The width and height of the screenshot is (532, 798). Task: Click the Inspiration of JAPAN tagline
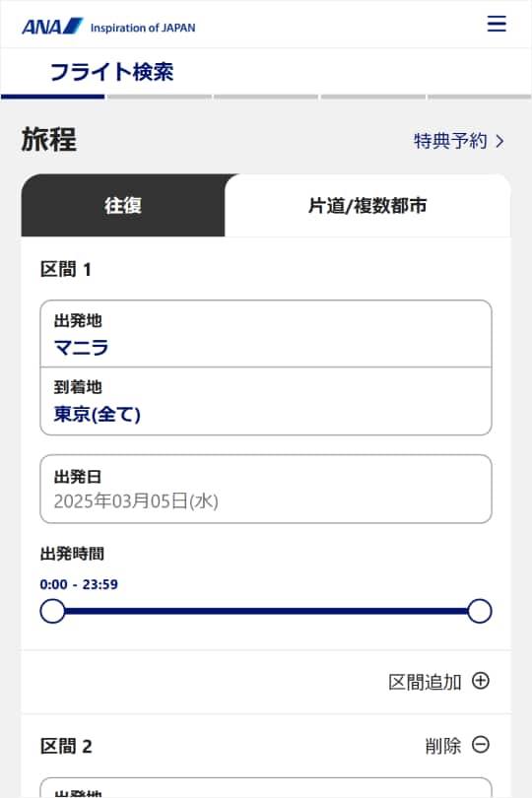[x=143, y=28]
